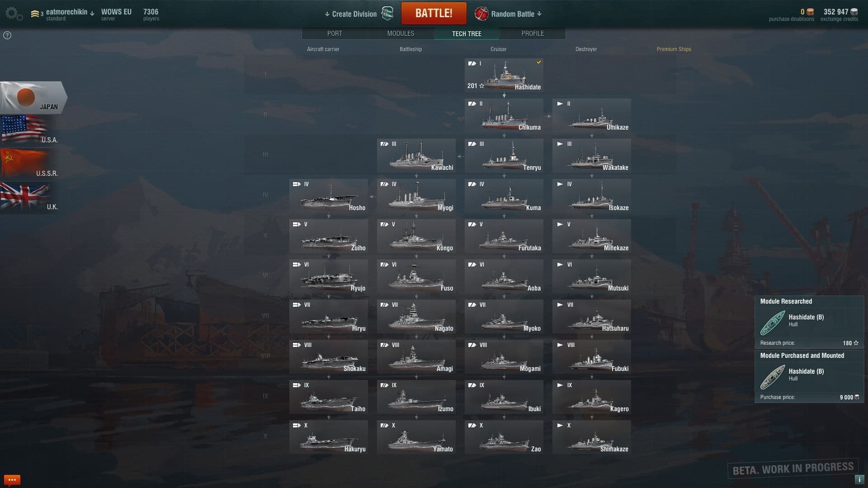Switch to the PROFILE tab
Image resolution: width=868 pixels, height=488 pixels.
coord(533,33)
